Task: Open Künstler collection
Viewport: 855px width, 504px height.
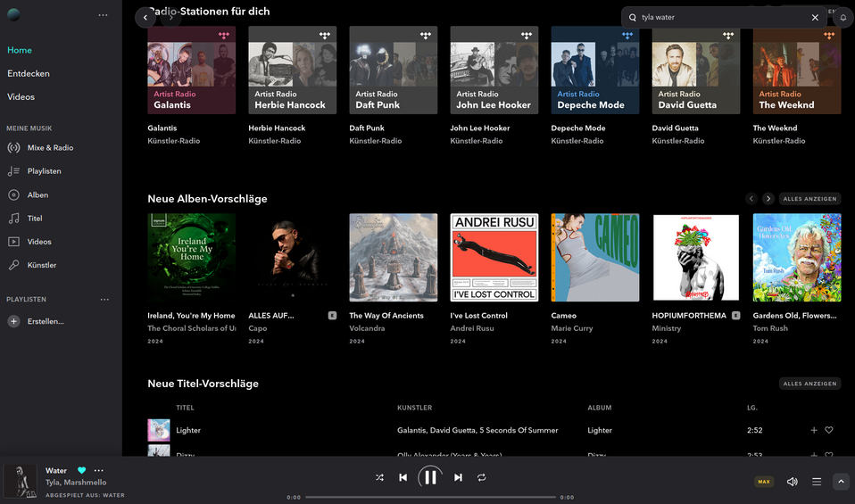Action: tap(42, 265)
